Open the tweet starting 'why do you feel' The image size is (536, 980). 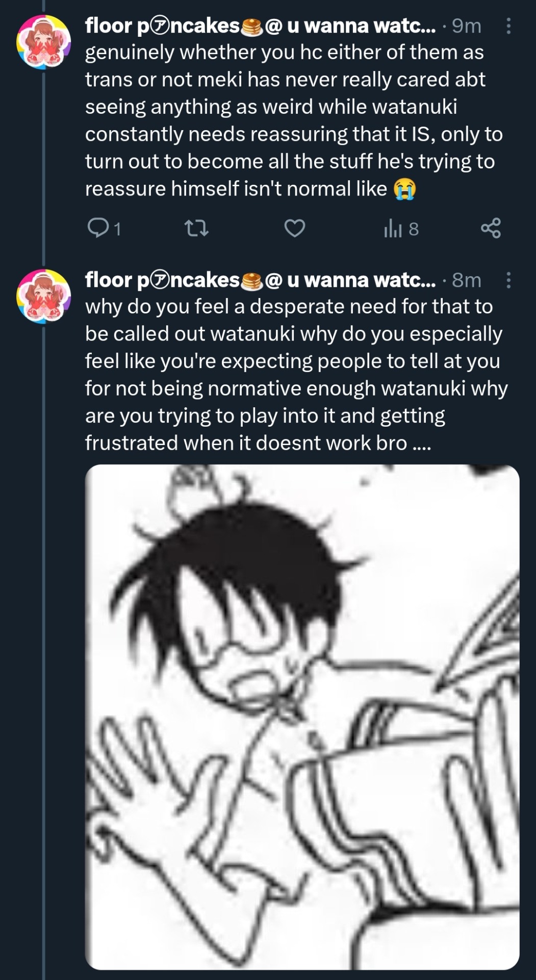click(x=296, y=375)
